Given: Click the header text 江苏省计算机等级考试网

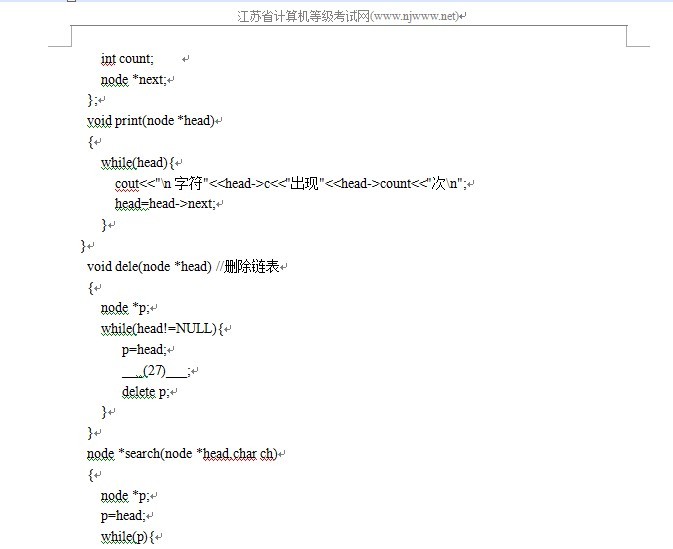Looking at the screenshot, I should [x=303, y=16].
